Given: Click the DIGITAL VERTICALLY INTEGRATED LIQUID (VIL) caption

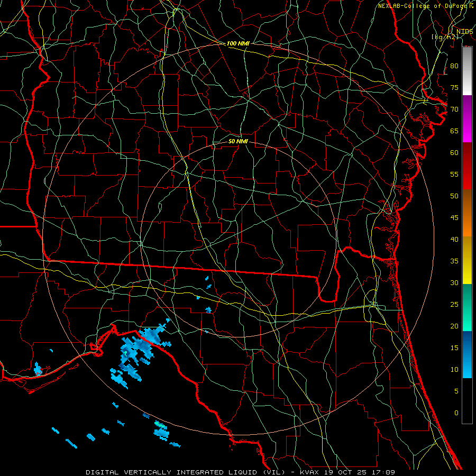Looking at the screenshot, I should [x=185, y=472].
